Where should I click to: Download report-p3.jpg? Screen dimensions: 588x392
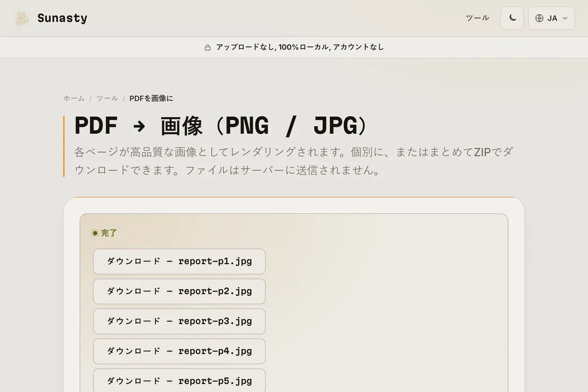179,321
